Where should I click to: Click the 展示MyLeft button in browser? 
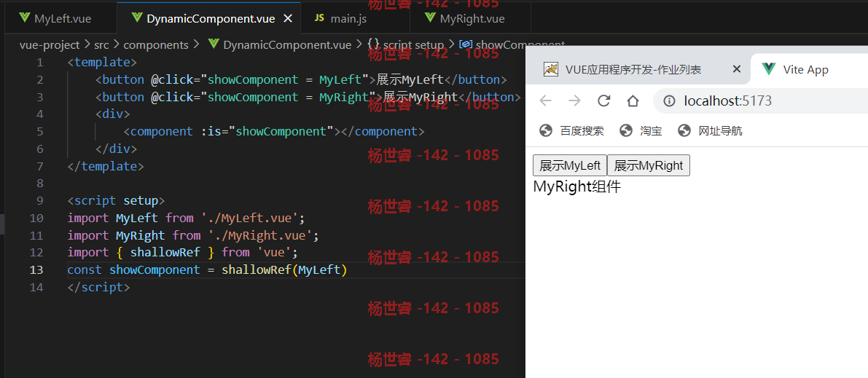point(570,165)
